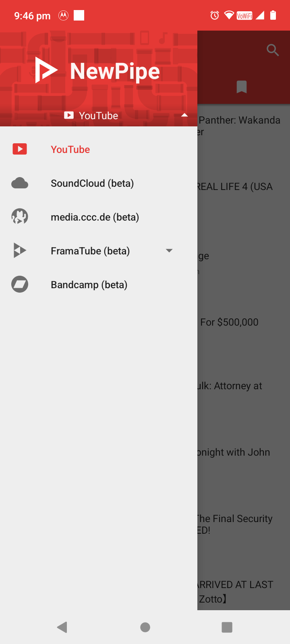Pick Bandcamp (beta) from services
Screen dimensions: 290x644
click(89, 285)
